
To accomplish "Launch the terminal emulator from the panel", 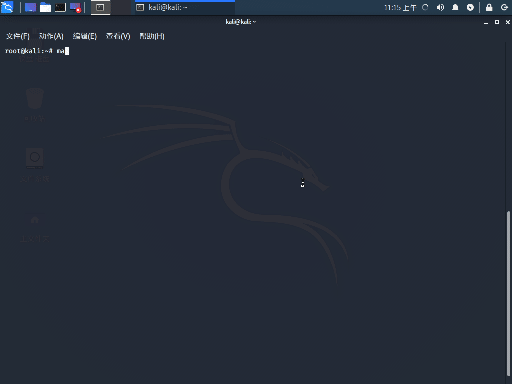I will click(60, 7).
